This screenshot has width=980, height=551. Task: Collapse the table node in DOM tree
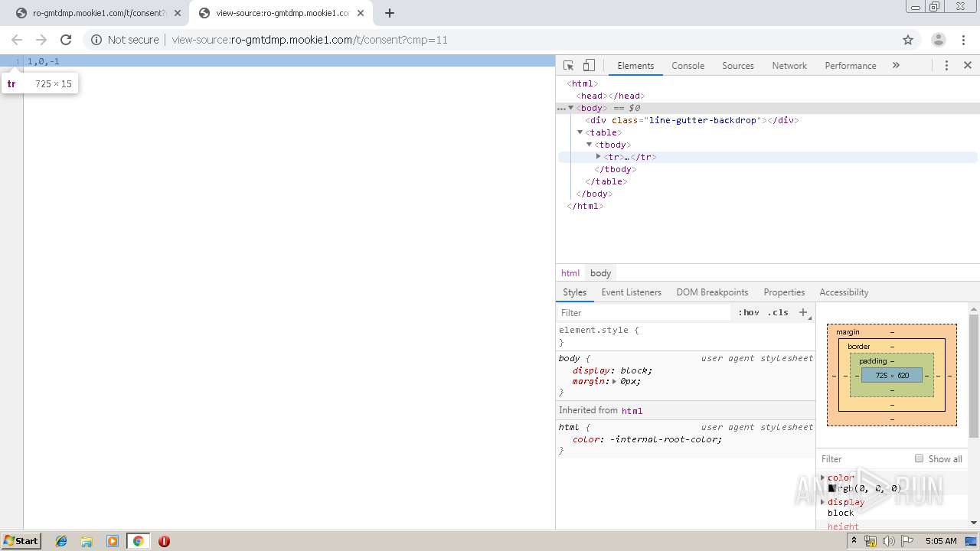click(580, 132)
